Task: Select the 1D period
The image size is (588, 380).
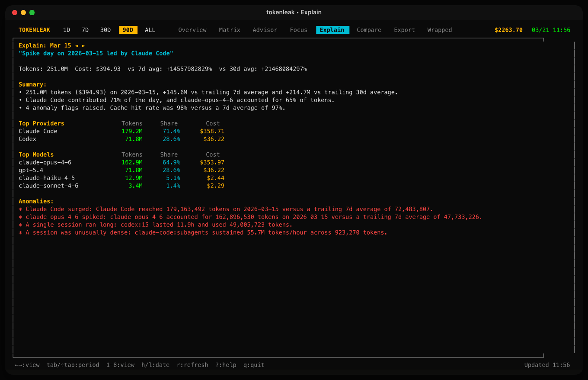Action: coord(67,30)
